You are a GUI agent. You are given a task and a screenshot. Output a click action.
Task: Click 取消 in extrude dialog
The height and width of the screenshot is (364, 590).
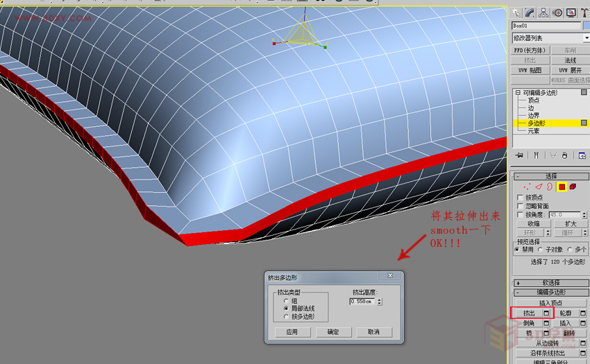[374, 332]
